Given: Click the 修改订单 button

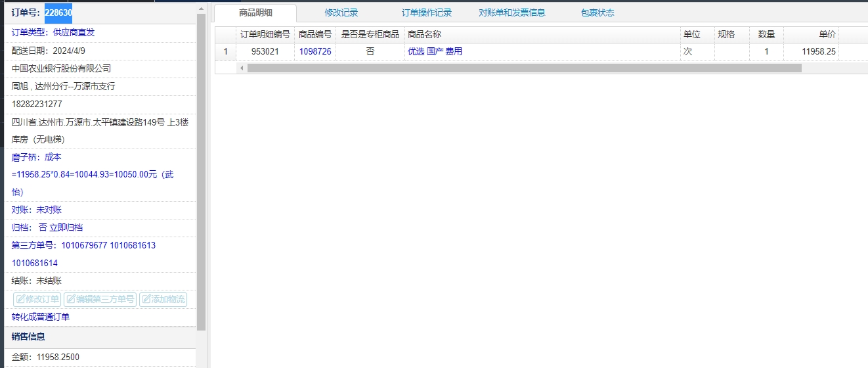Looking at the screenshot, I should coord(37,300).
